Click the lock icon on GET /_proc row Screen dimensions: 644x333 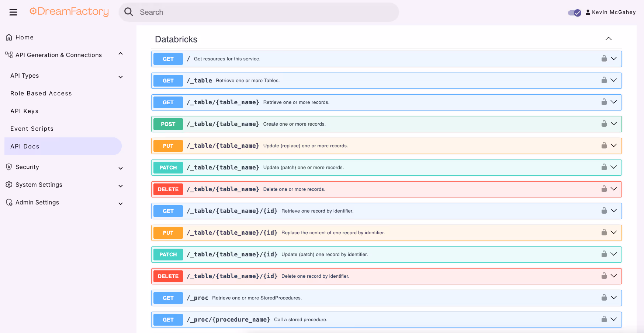[604, 297]
